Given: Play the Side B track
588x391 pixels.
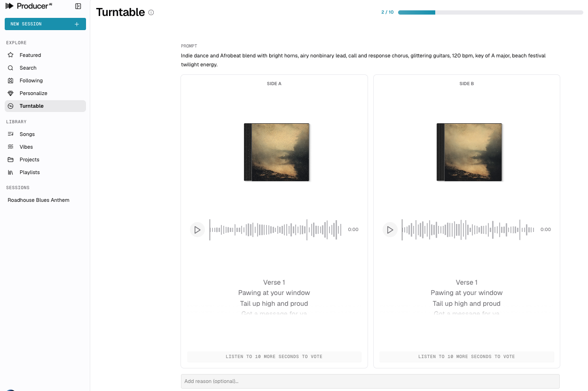Looking at the screenshot, I should [390, 230].
